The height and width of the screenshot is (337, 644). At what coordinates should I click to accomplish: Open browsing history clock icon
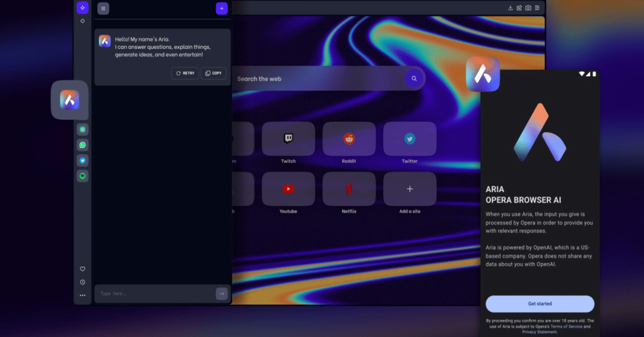click(83, 282)
